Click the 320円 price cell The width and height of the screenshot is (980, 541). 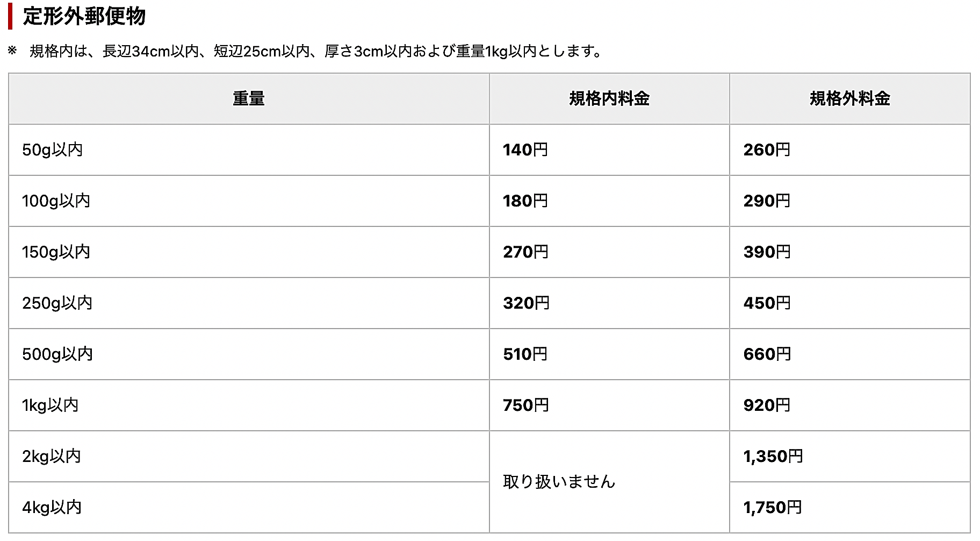pyautogui.click(x=526, y=303)
